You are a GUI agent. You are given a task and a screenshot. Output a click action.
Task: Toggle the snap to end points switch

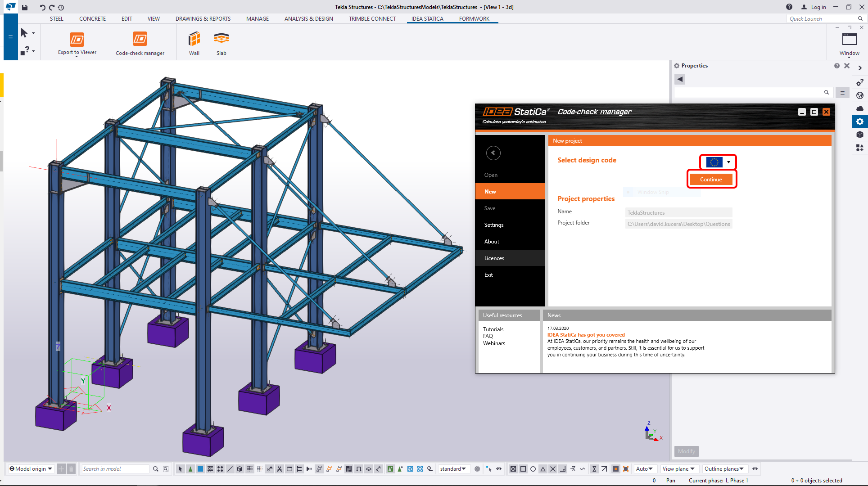(x=523, y=469)
